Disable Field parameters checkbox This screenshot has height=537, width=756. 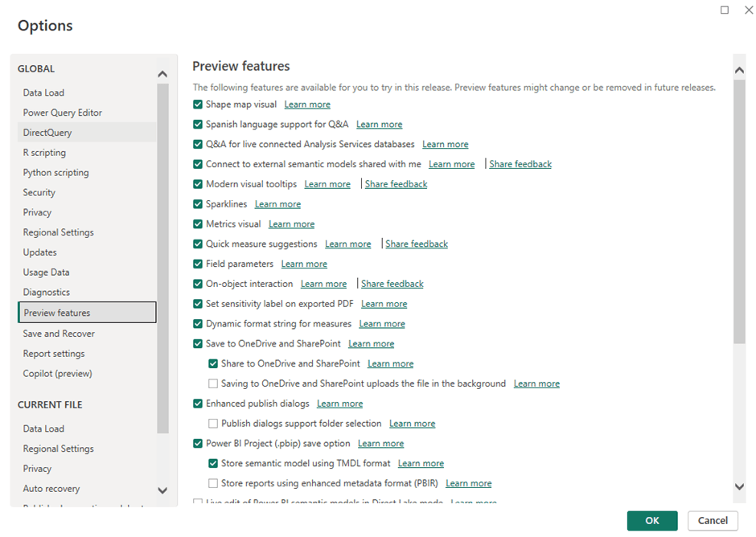click(198, 264)
